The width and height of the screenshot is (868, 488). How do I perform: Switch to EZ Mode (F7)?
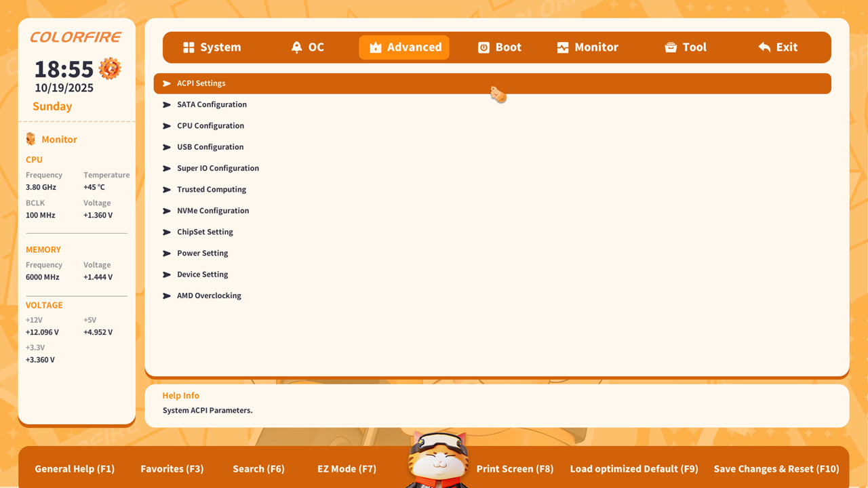[x=347, y=469]
